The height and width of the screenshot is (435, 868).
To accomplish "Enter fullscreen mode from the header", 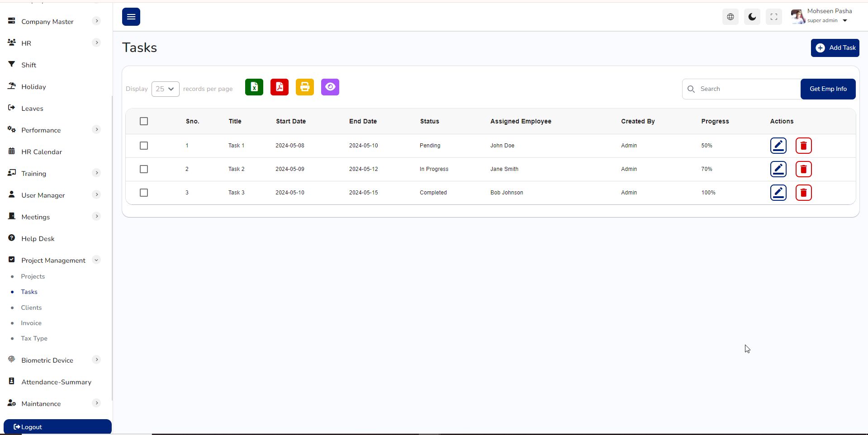I will pyautogui.click(x=774, y=17).
